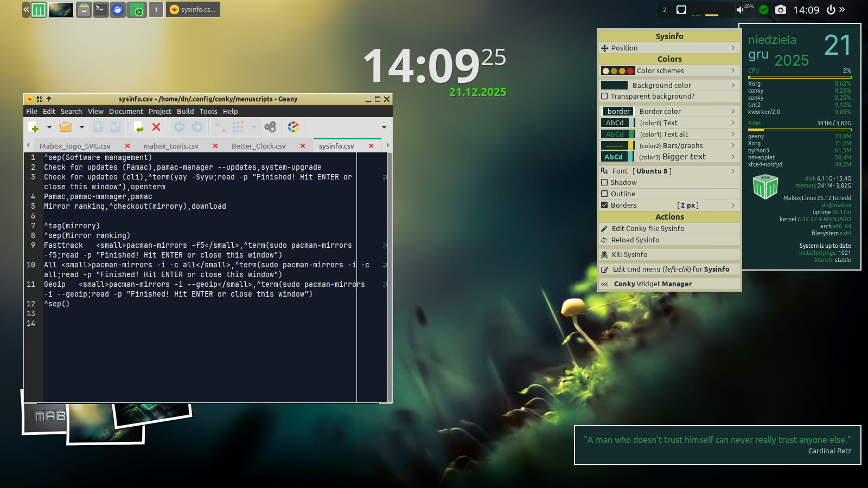Image resolution: width=868 pixels, height=488 pixels.
Task: Click the red X close-file toolbar icon
Action: [156, 127]
